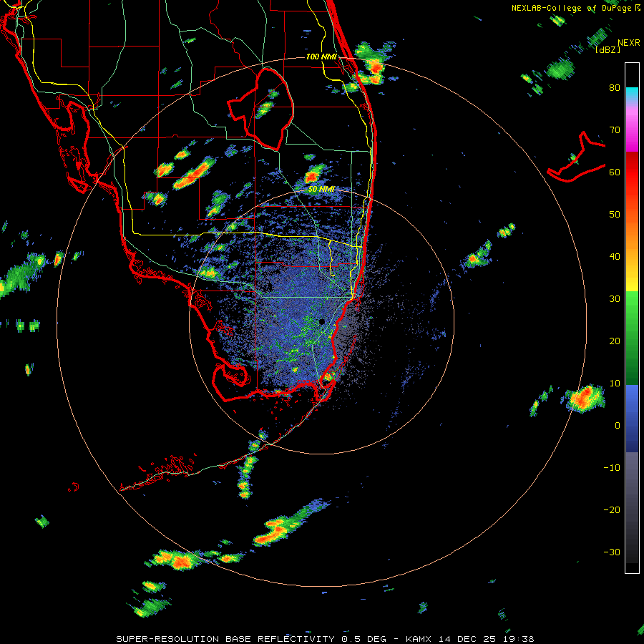Select the 30 value on dBZ scale
Screen dimensions: 644x644
click(x=615, y=299)
